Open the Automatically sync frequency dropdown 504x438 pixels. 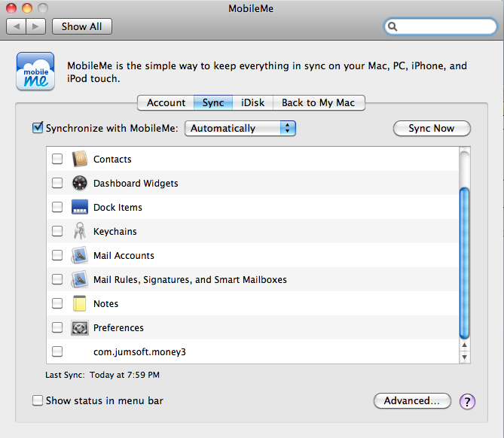tap(240, 129)
